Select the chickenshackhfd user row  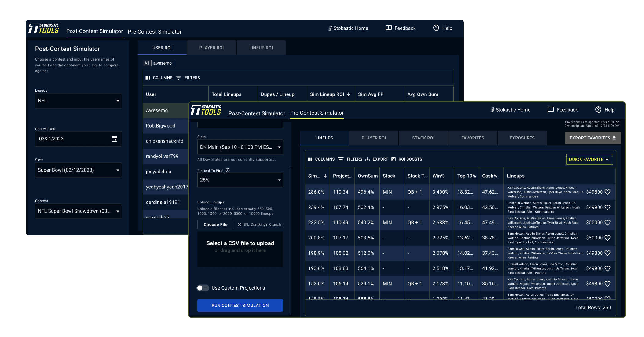(166, 141)
